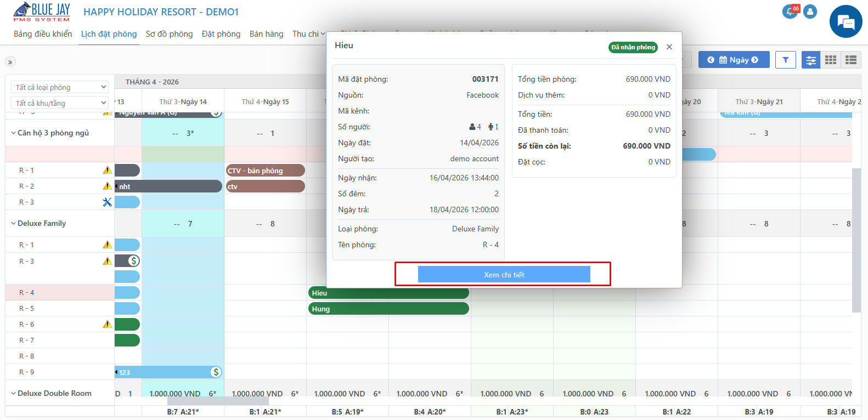The image size is (868, 420).
Task: Click the Thứ 3-Ngày 21 column header
Action: point(759,101)
